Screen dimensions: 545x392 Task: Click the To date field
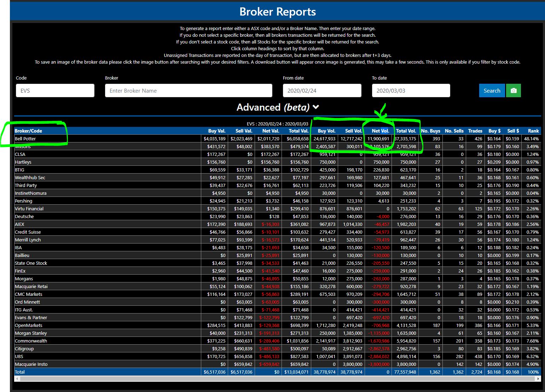pos(411,90)
